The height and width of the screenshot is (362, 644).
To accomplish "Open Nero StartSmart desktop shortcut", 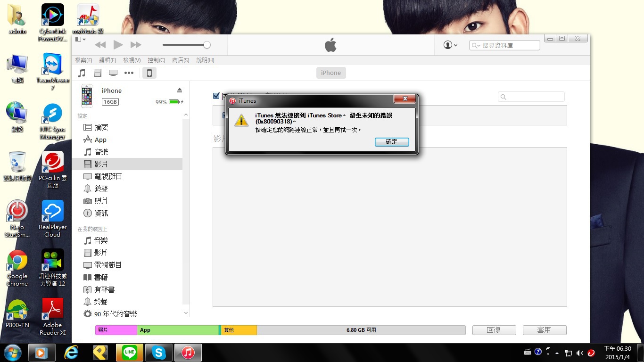I will pos(17,219).
